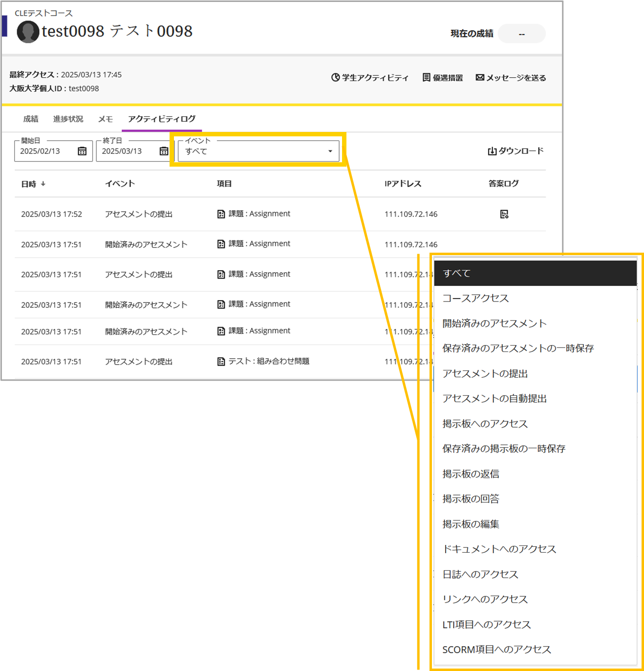Viewport: 644px width, 671px height.
Task: Open テスト : 組み合わせ問題 item
Action: coord(269,361)
